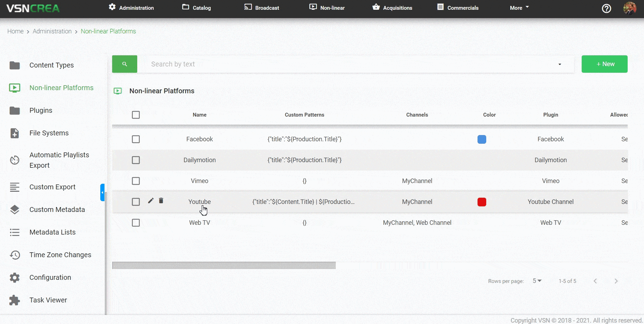Image resolution: width=644 pixels, height=324 pixels.
Task: Check the Facebook row checkbox
Action: point(136,139)
